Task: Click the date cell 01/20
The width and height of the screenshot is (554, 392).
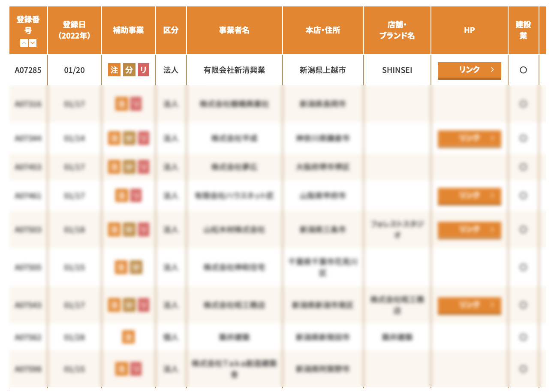Action: pos(75,70)
